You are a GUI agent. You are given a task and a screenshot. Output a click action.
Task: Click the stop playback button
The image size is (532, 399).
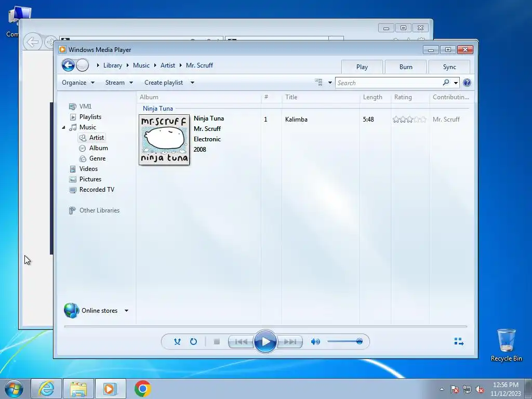(217, 342)
